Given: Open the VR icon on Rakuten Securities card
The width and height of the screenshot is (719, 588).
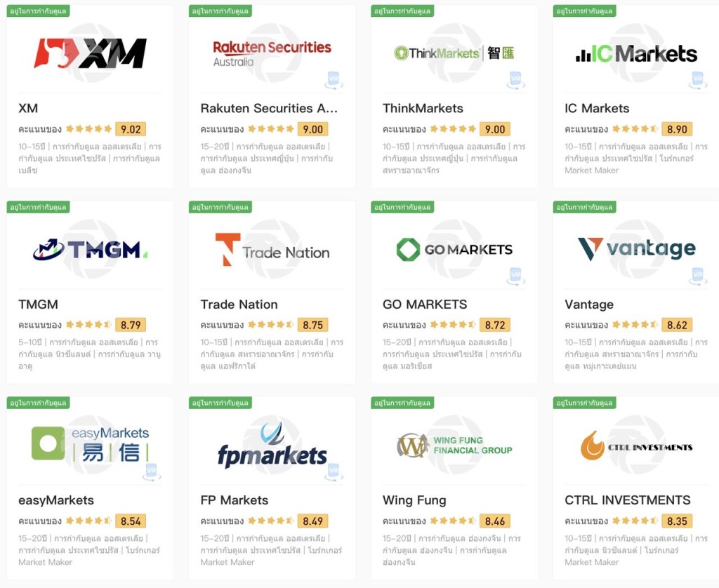Looking at the screenshot, I should pyautogui.click(x=334, y=80).
